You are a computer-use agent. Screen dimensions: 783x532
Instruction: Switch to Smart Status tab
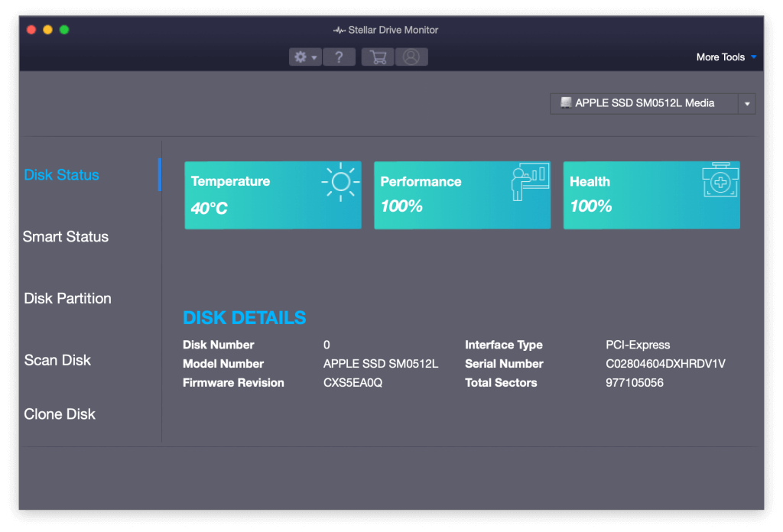click(x=66, y=237)
